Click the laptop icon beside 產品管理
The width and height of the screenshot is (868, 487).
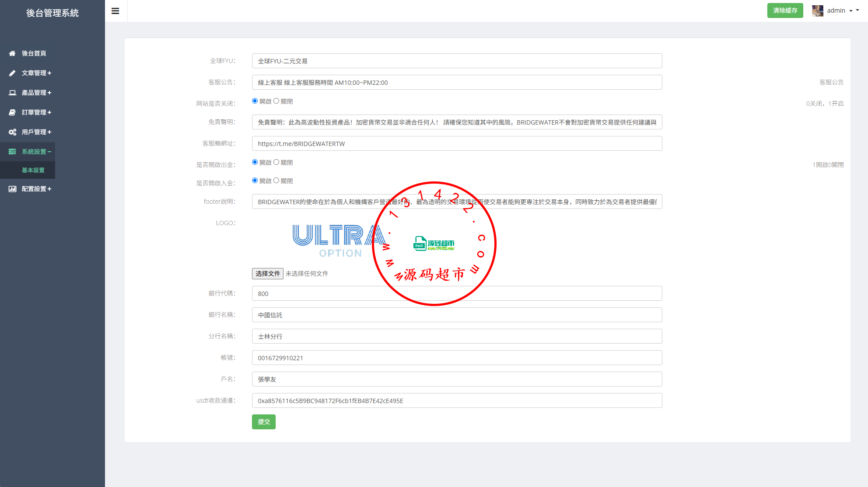12,93
